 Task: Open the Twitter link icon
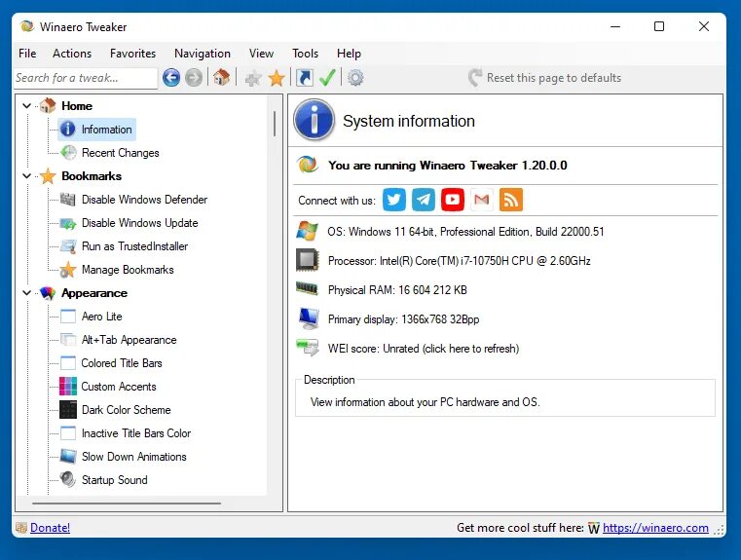(394, 200)
